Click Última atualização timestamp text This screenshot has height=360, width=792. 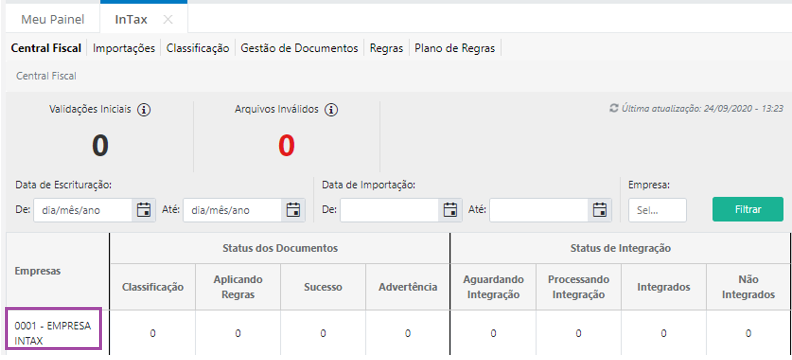(x=703, y=108)
